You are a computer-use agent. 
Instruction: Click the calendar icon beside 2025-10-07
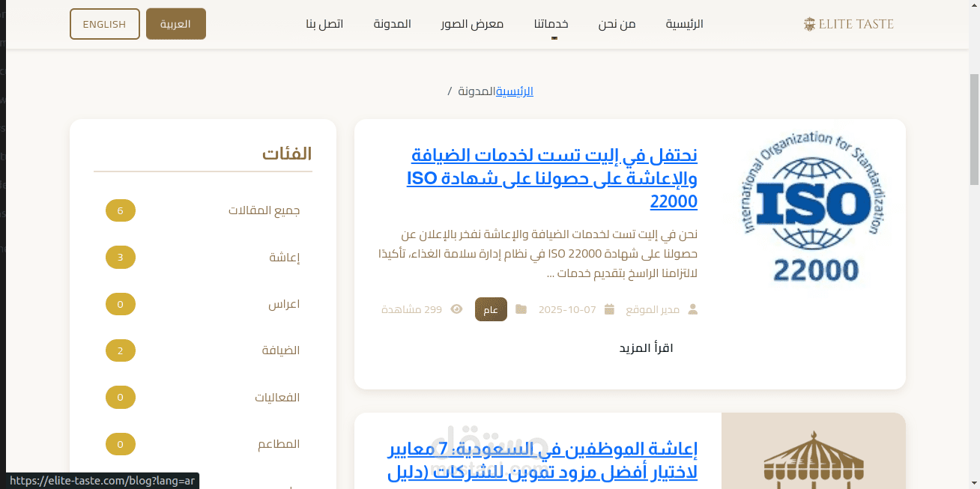point(609,309)
